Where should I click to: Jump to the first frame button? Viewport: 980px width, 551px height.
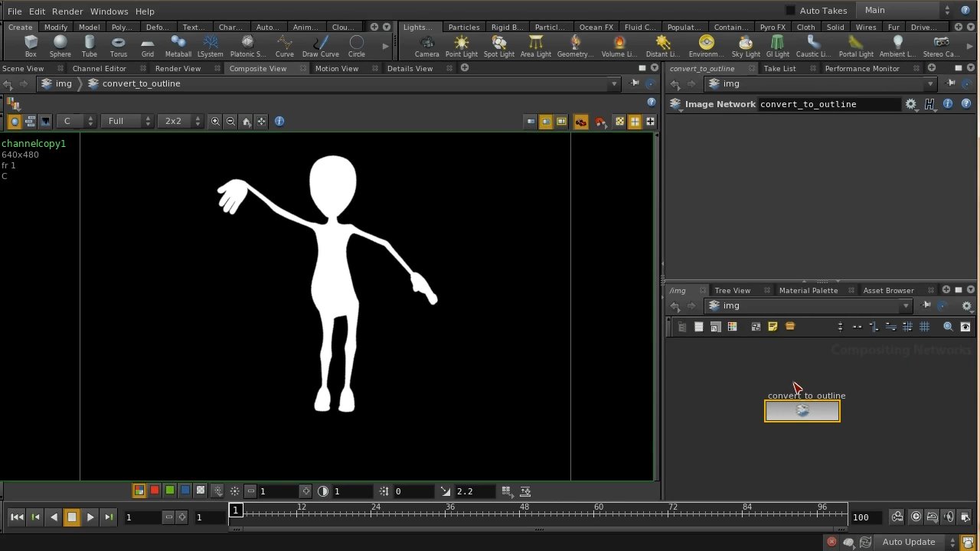tap(17, 517)
